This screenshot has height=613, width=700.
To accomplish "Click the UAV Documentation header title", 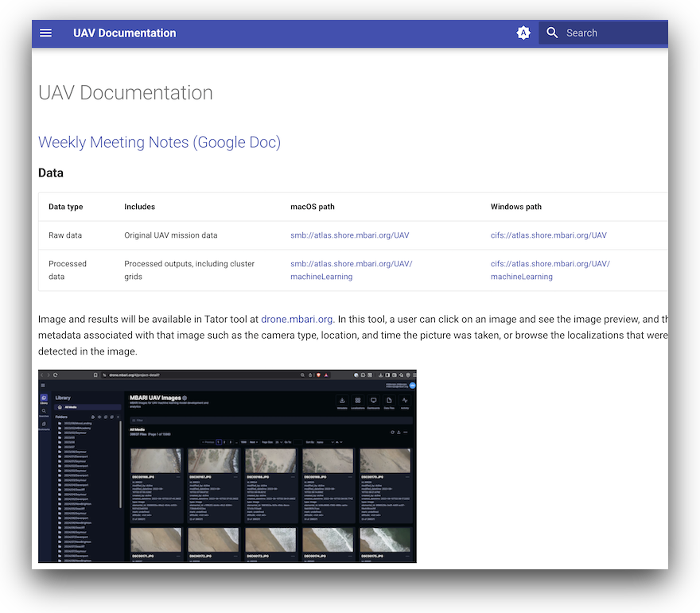I will click(x=125, y=33).
